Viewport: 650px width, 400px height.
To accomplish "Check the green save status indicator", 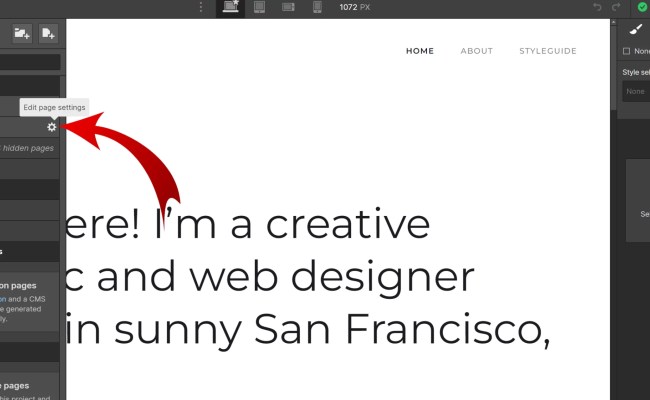I will pos(642,7).
